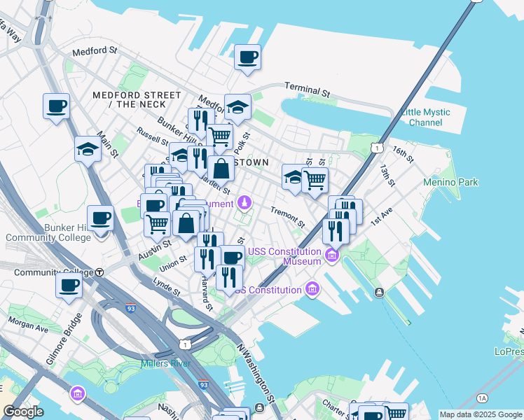Select the school marker near Medford Street

[237, 107]
